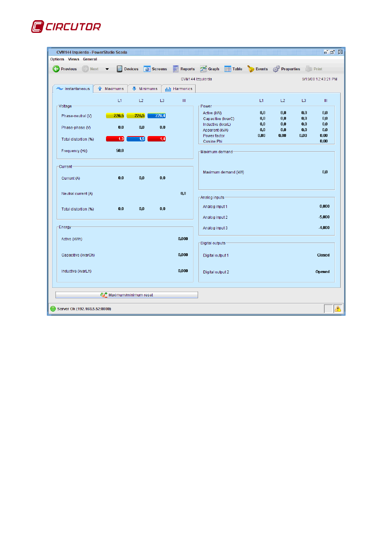Maximize the PowerStudio Scada window
Screen dimensions: 392x555
[332, 52]
